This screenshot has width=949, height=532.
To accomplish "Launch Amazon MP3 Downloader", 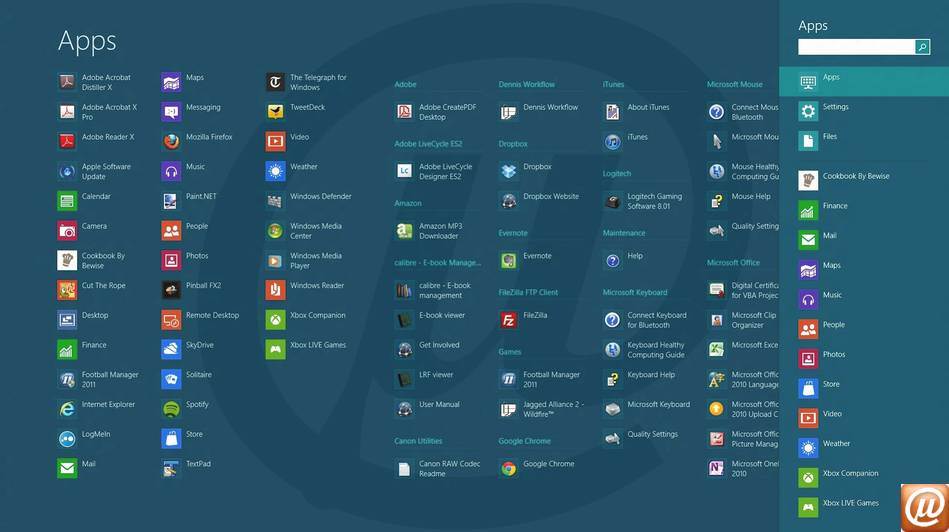I will 429,230.
